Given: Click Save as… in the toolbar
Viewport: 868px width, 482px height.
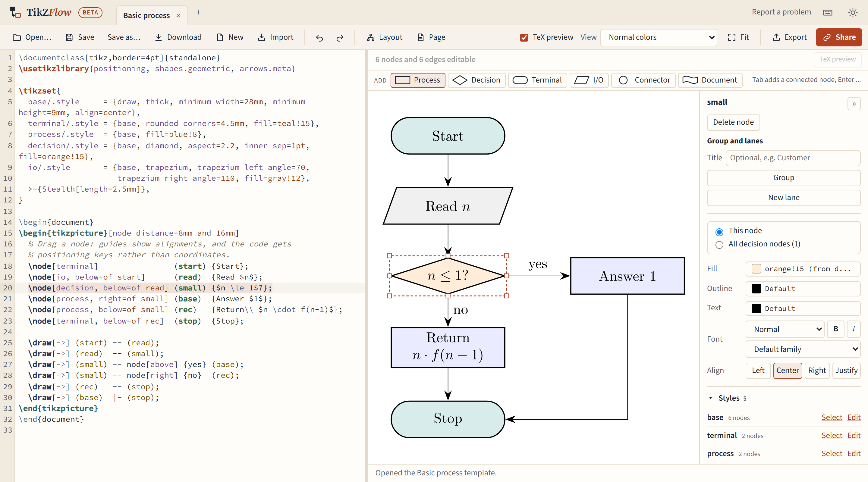Looking at the screenshot, I should click(124, 37).
